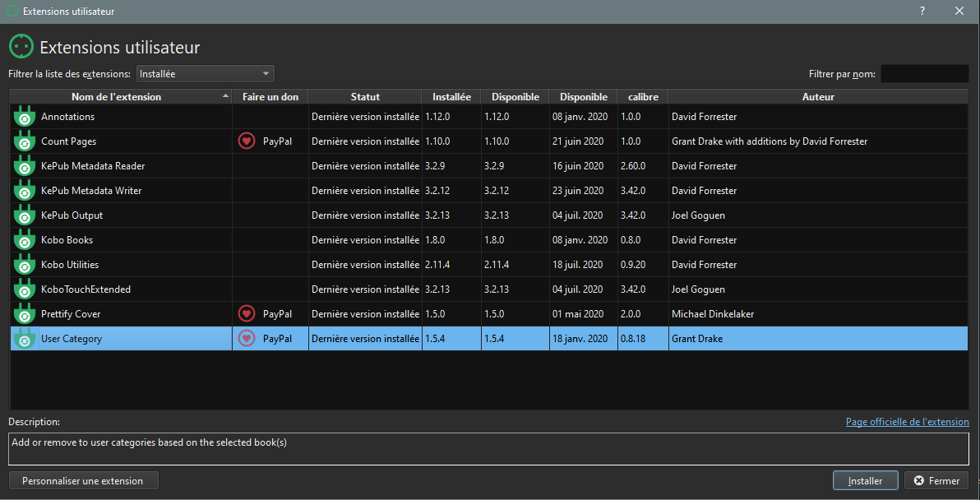Select the KePub Metadata Reader name
This screenshot has width=980, height=500.
point(93,165)
